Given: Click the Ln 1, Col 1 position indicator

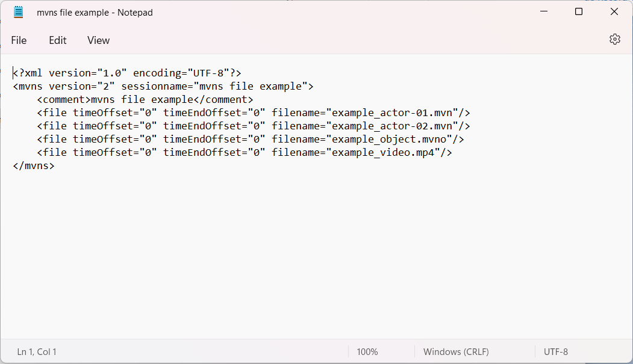Looking at the screenshot, I should coord(36,351).
